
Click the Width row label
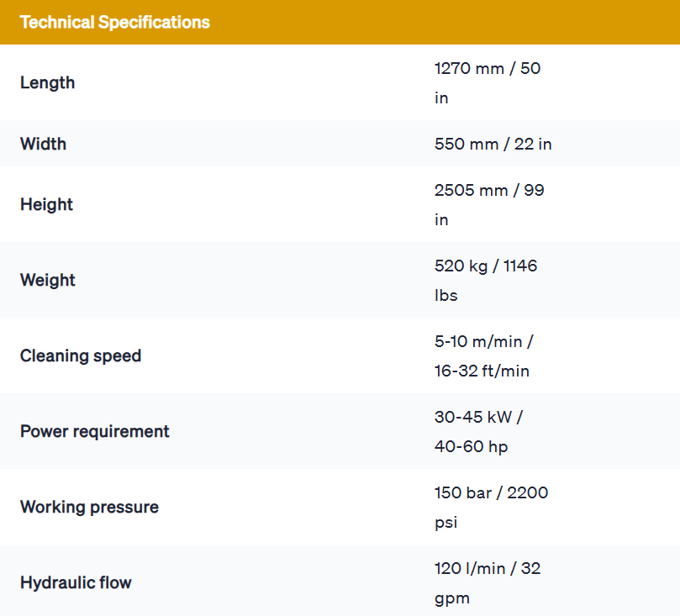[43, 144]
